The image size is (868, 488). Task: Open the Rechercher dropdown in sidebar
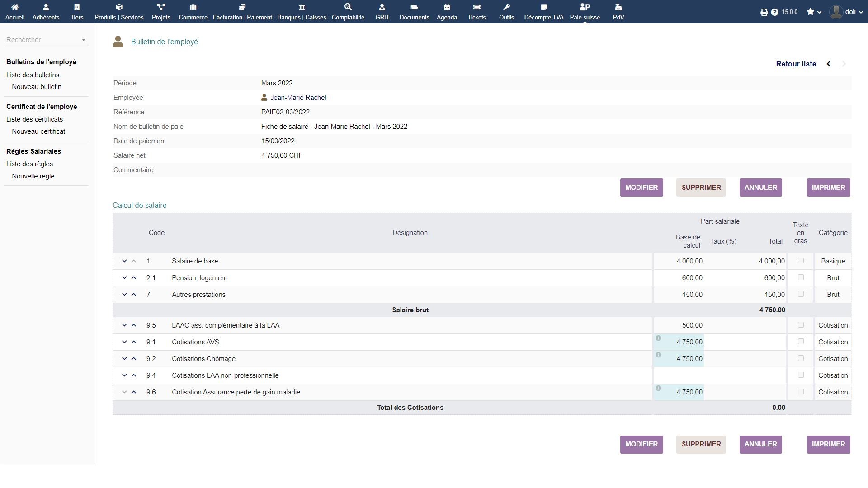(x=46, y=40)
